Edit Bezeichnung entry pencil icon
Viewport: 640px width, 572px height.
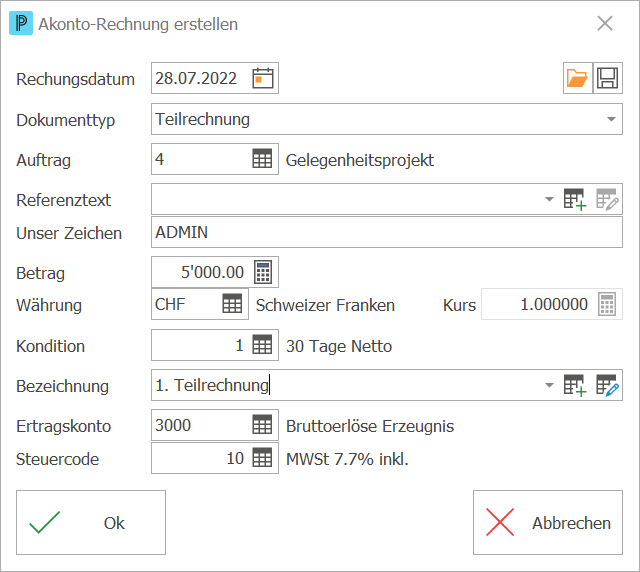pyautogui.click(x=607, y=385)
